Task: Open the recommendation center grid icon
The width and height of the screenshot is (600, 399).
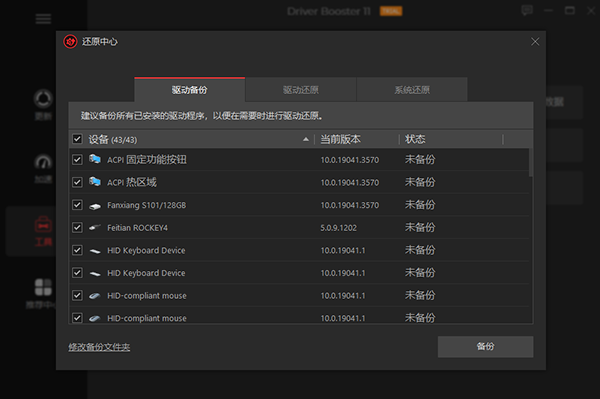Action: 43,287
